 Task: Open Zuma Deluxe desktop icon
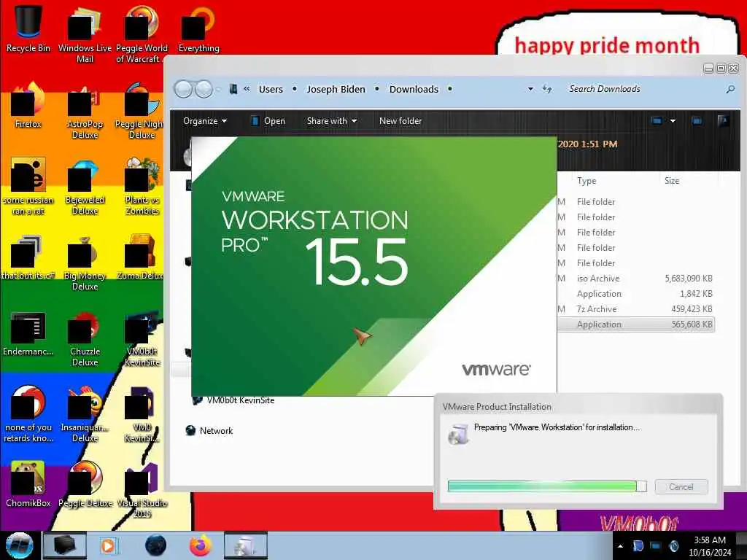[141, 257]
